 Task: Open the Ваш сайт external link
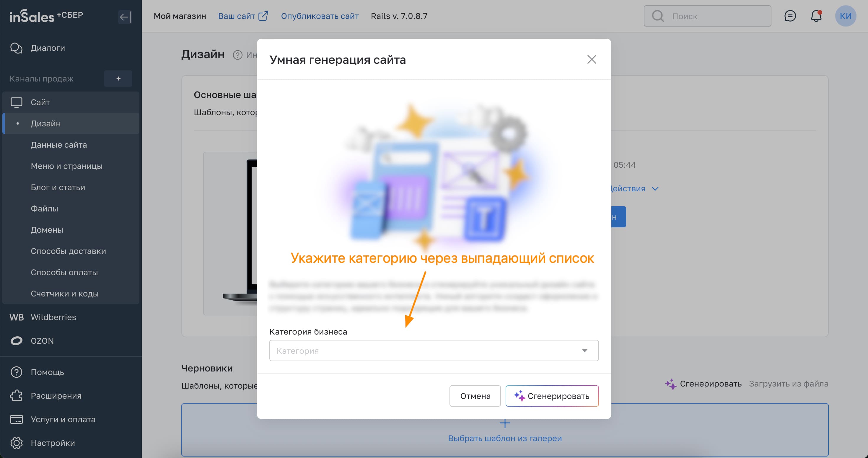[243, 16]
